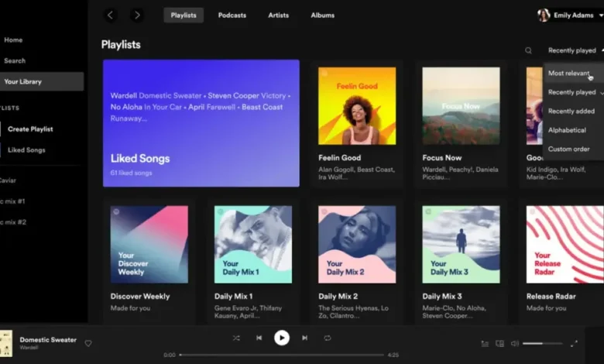Go forward with the right arrow button

tap(137, 15)
